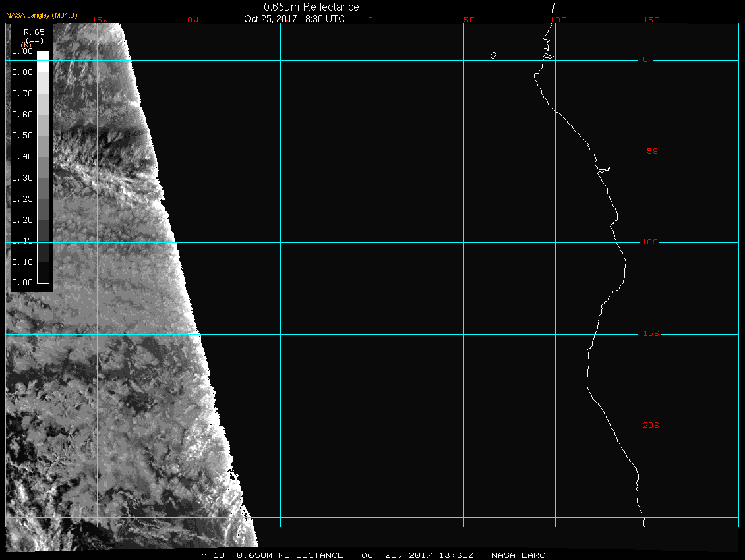This screenshot has width=745, height=560.
Task: Click the 15W longitude label
Action: point(100,20)
